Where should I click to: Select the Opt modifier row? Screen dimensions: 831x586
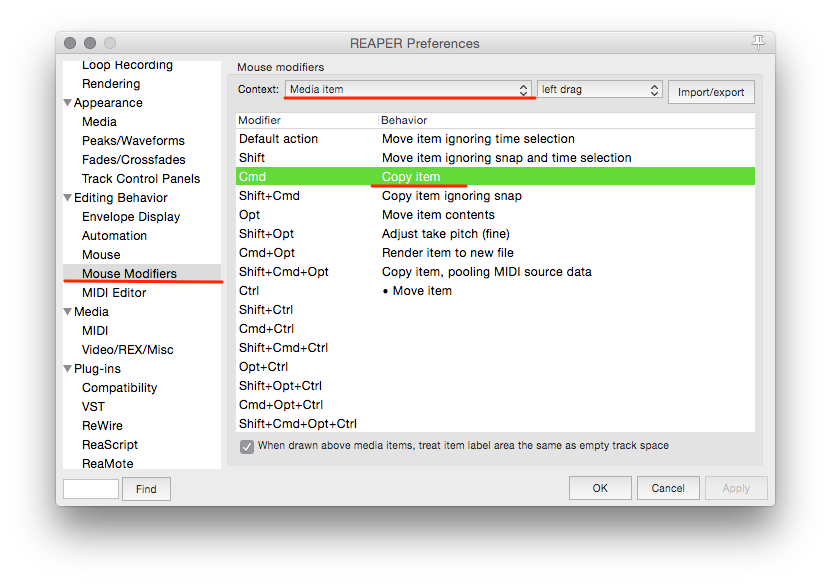tap(496, 215)
